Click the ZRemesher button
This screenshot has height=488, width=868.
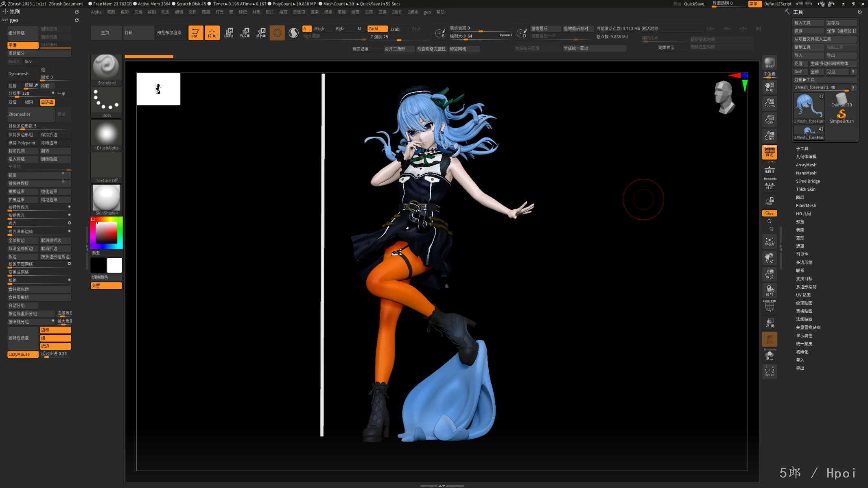(31, 114)
